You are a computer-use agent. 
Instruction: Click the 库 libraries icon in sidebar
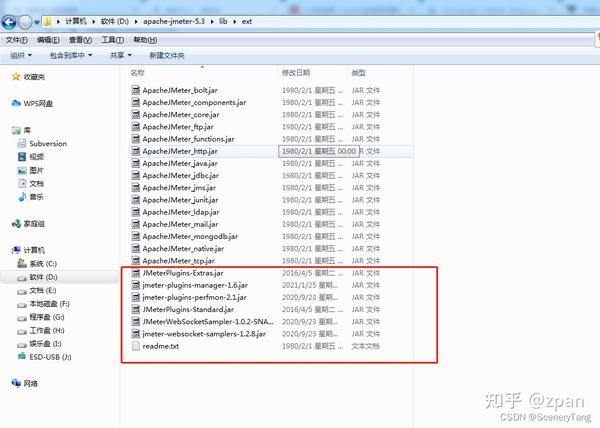pos(16,130)
